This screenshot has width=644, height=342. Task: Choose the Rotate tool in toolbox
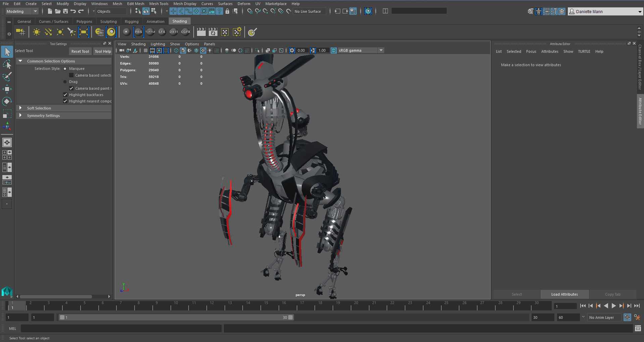click(x=7, y=101)
